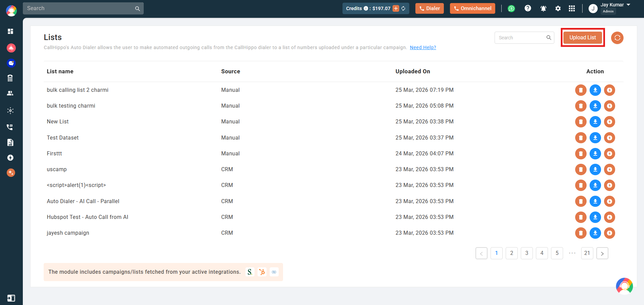Delete the Hubspot Test - Auto Call from AI list
The height and width of the screenshot is (305, 644).
(x=581, y=217)
